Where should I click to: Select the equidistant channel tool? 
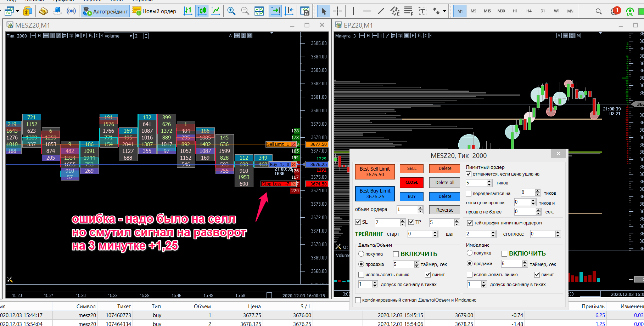point(395,11)
